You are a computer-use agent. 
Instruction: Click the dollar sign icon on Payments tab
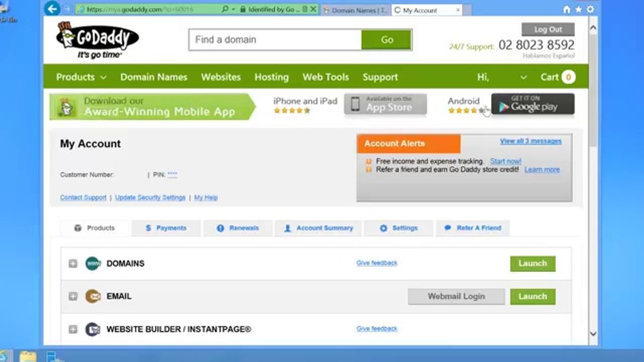click(x=148, y=228)
